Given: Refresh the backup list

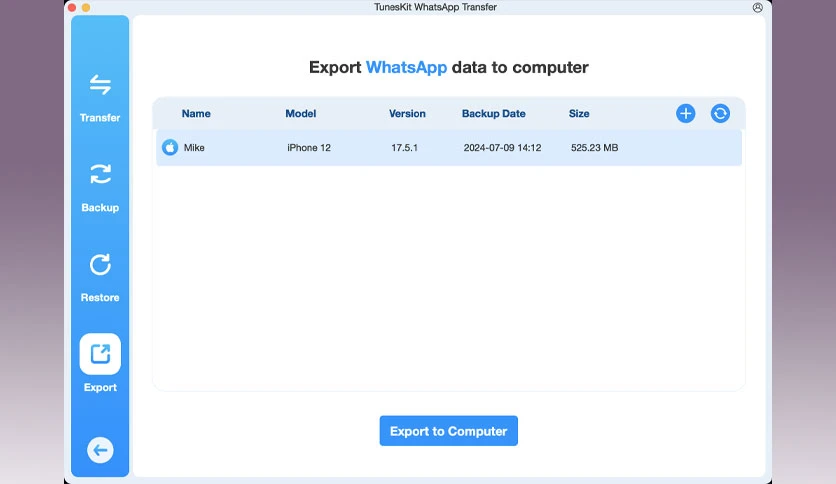Looking at the screenshot, I should tap(720, 114).
